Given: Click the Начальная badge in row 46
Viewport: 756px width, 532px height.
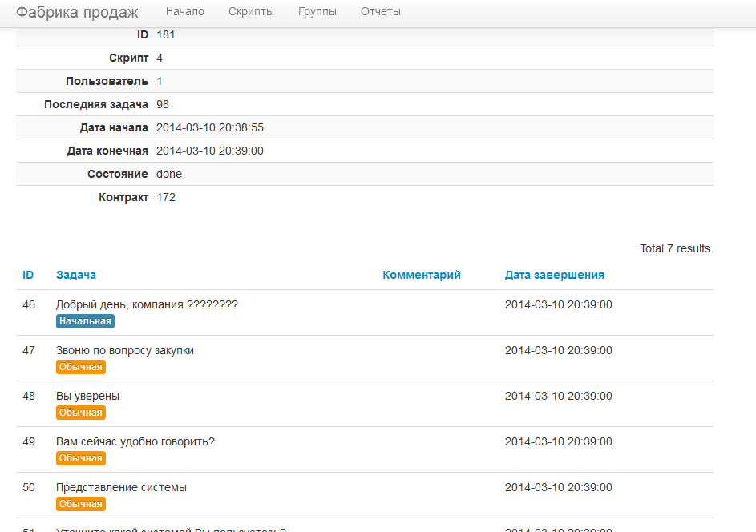Looking at the screenshot, I should tap(85, 321).
